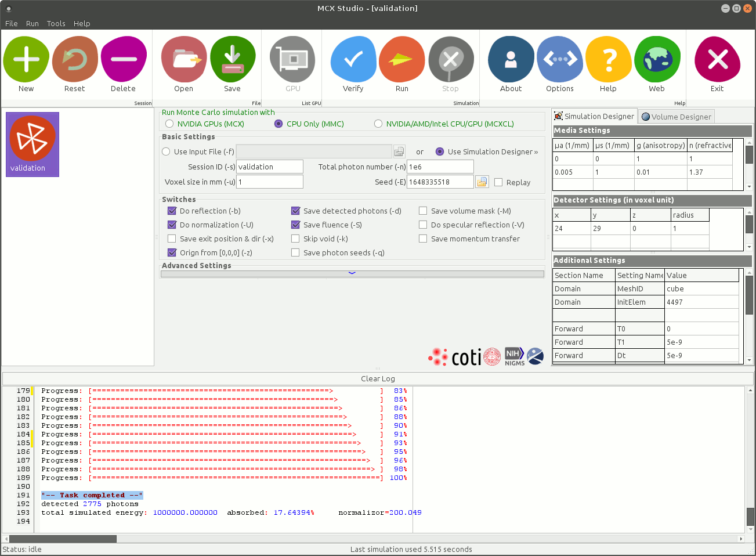756x556 pixels.
Task: Open the List GPU icon
Action: (292, 59)
